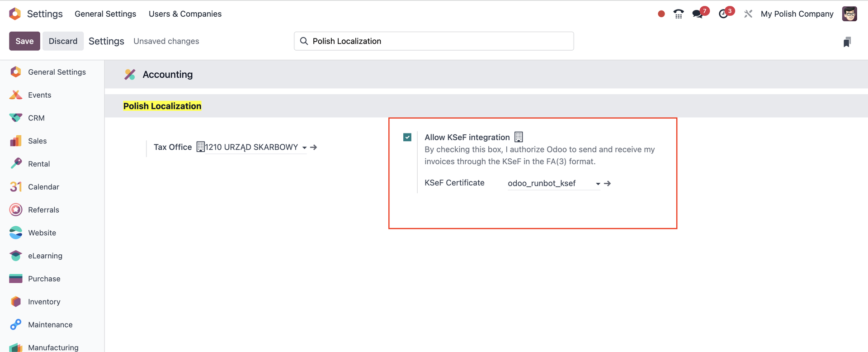This screenshot has width=868, height=352.
Task: Expand the KSeF Certificate dropdown
Action: [x=598, y=184]
